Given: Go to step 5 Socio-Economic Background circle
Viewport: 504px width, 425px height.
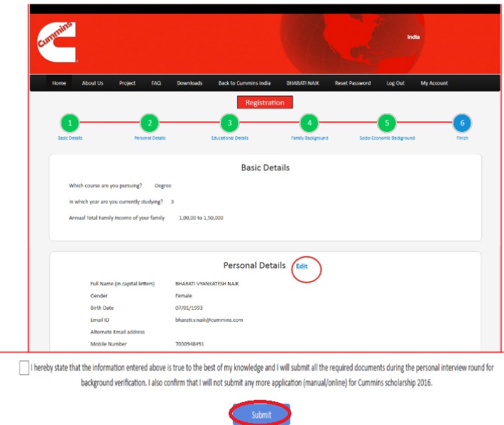Looking at the screenshot, I should [387, 124].
